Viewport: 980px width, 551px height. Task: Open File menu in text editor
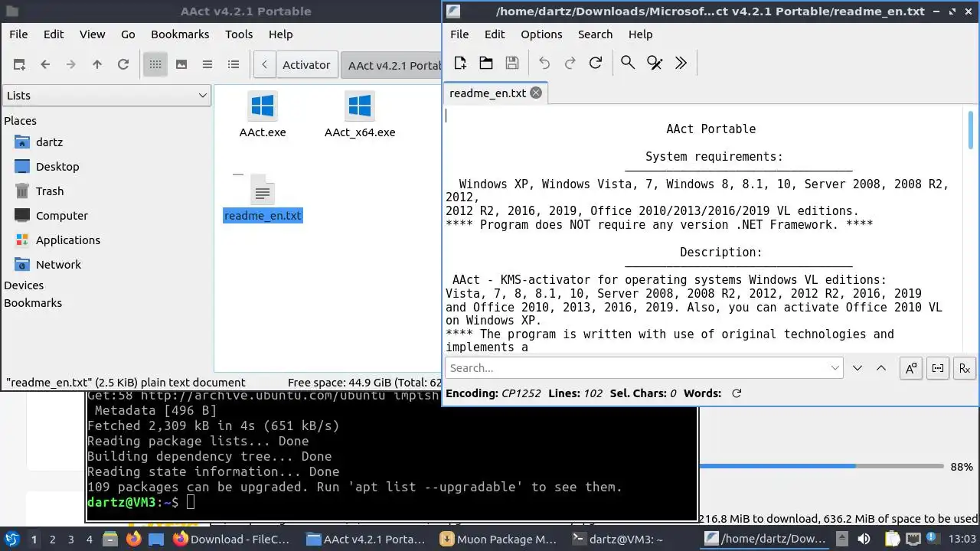pyautogui.click(x=459, y=34)
